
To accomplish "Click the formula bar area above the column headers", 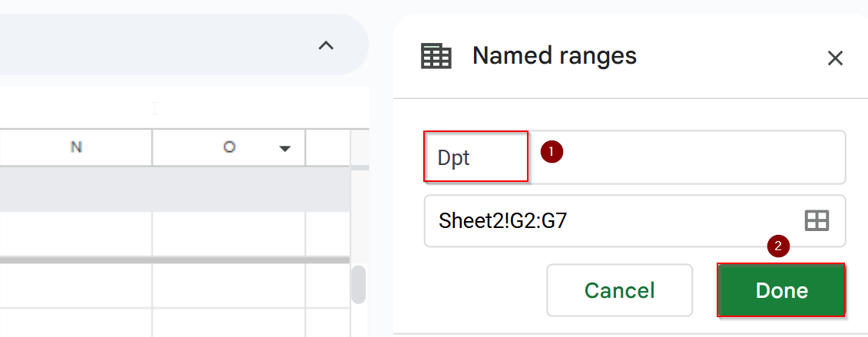I will pos(184,107).
